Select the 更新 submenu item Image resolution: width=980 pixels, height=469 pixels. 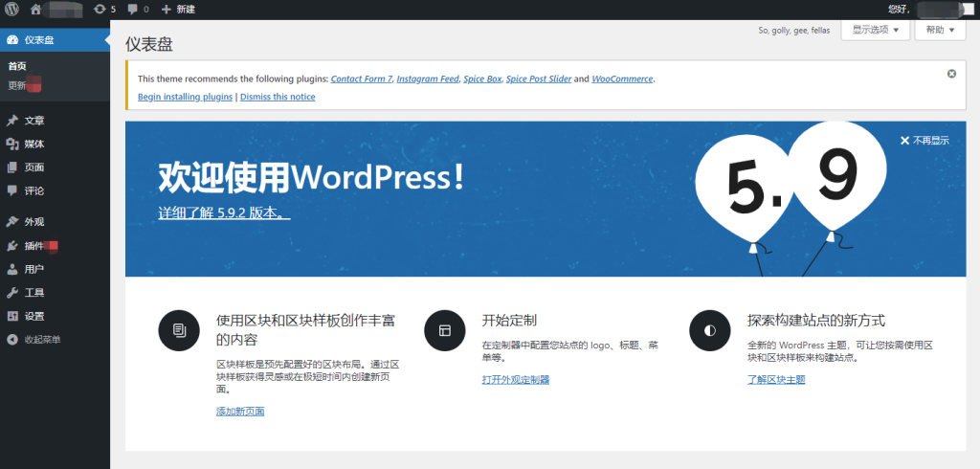pos(17,86)
